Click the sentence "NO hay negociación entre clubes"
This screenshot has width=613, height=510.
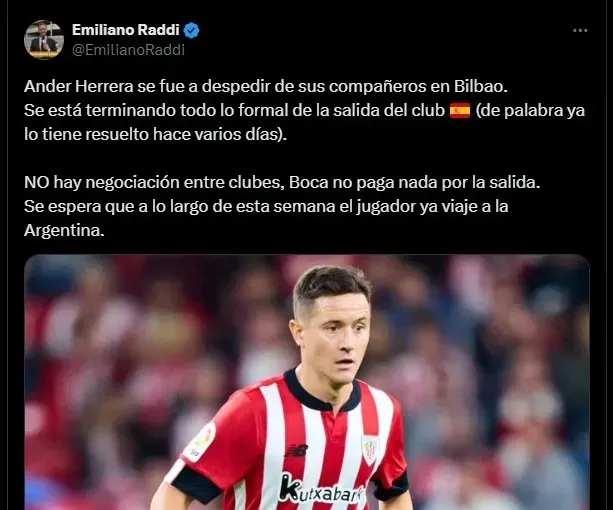coord(154,183)
